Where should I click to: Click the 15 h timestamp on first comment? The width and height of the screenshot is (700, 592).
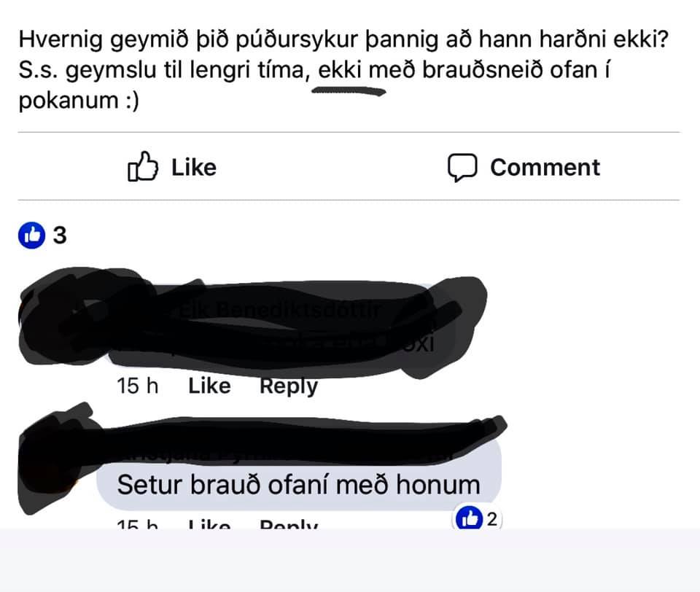(138, 386)
